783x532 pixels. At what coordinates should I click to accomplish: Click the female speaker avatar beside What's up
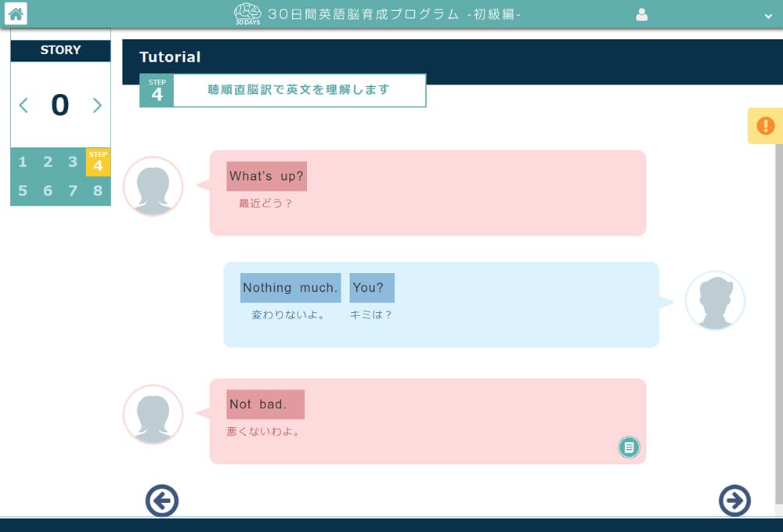(x=153, y=186)
